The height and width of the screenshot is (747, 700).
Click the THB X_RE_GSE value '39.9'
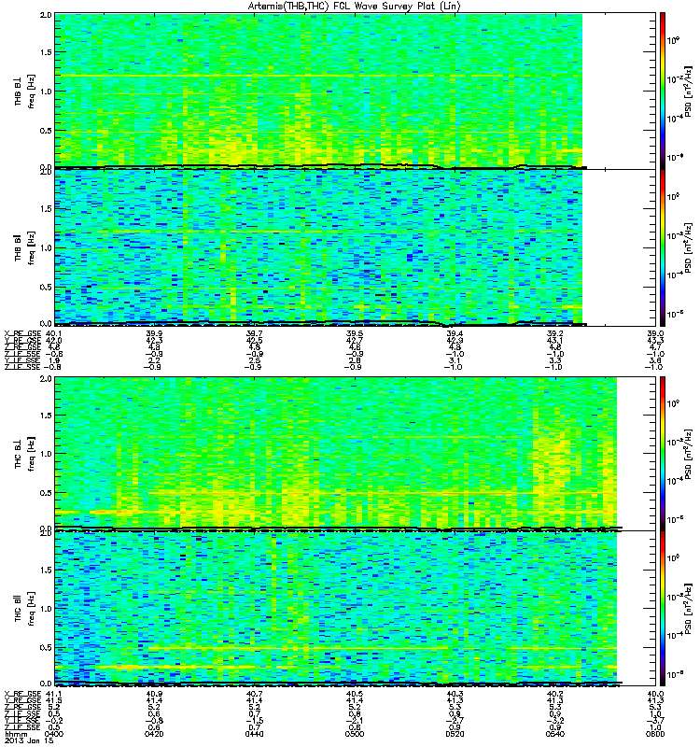point(154,333)
